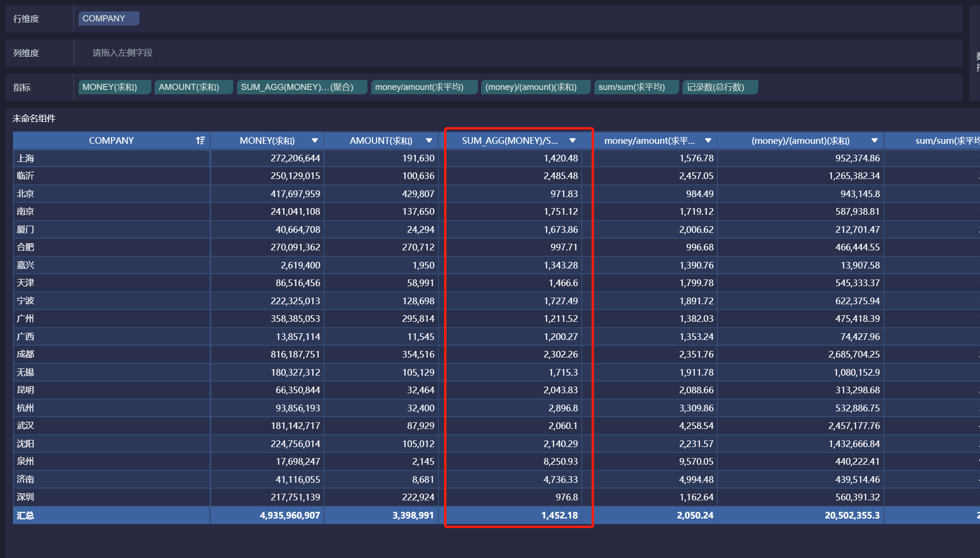980x558 pixels.
Task: Select the 合肥 row cell
Action: 111,247
